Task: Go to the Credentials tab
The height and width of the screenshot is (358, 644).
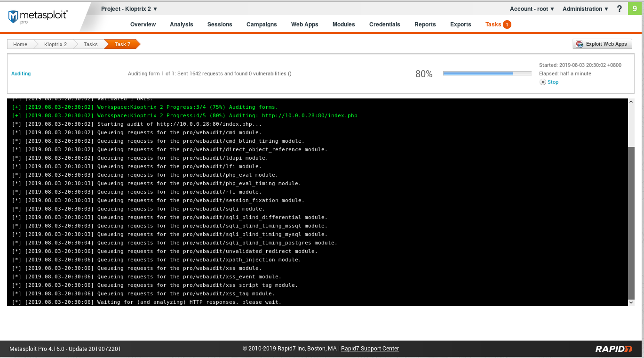Action: [x=385, y=24]
